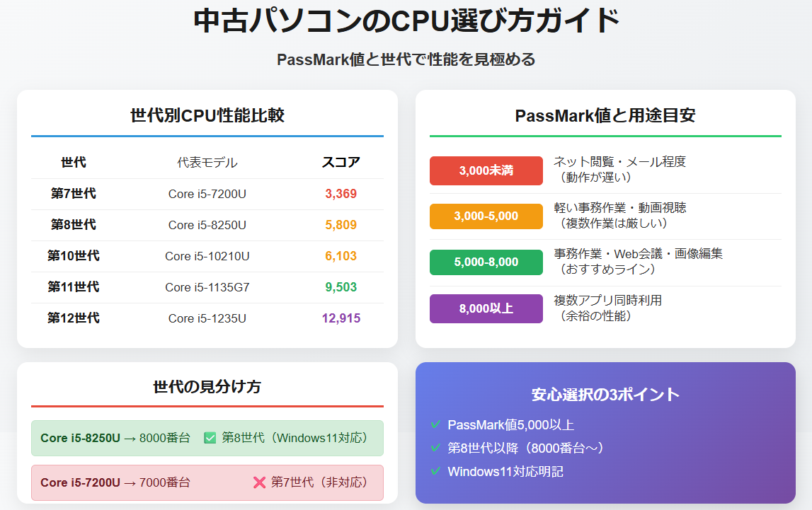Click the red score 3,369
Screen dimensions: 812x510
[x=341, y=194]
